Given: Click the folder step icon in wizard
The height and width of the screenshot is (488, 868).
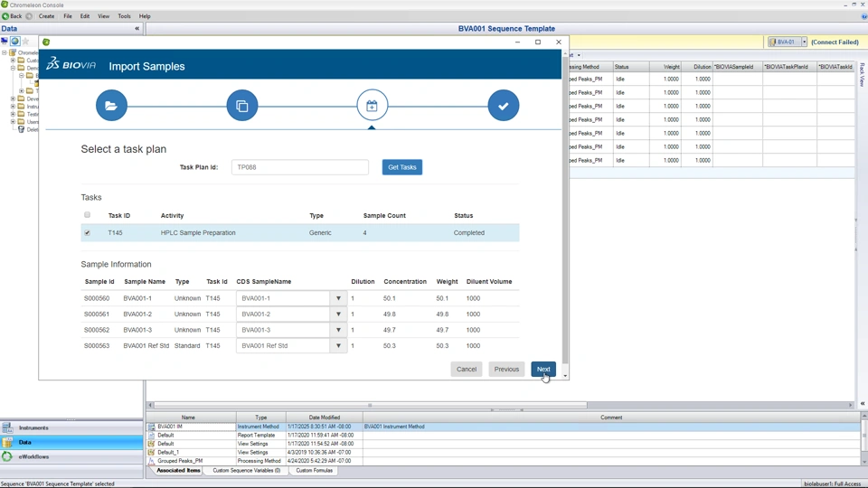Looking at the screenshot, I should (x=111, y=105).
